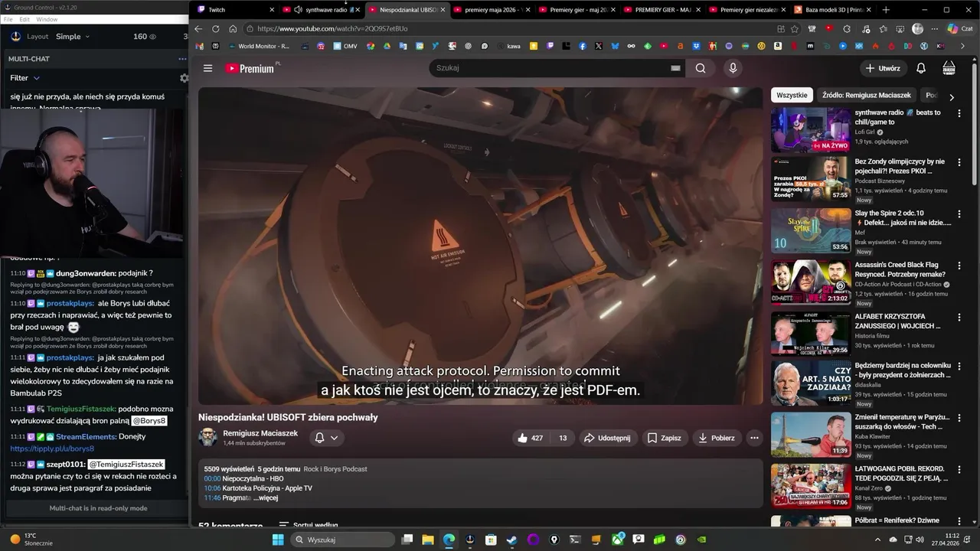
Task: Open File Explorer from taskbar
Action: 428,540
